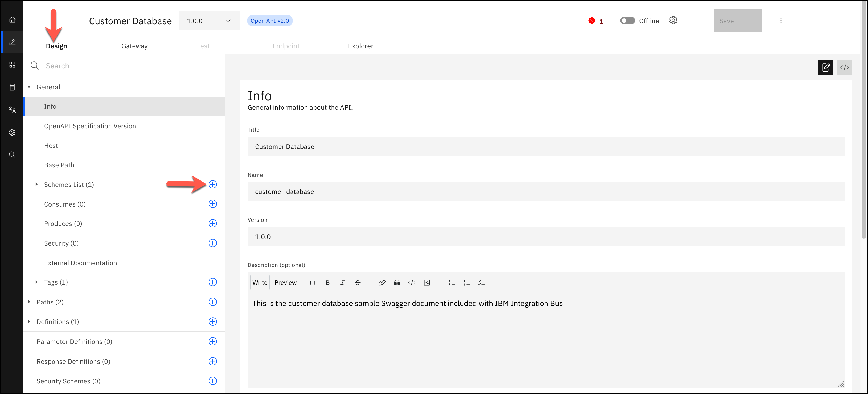Select API version 1.0.0 dropdown
This screenshot has height=394, width=868.
point(208,20)
